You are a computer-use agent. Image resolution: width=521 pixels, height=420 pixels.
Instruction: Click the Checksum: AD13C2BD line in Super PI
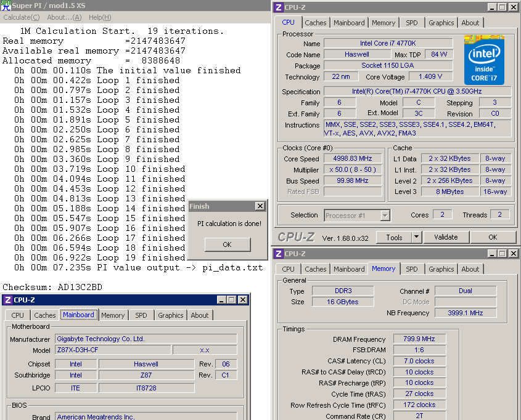[52, 287]
